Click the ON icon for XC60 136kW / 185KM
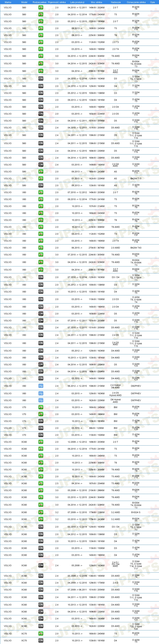 tap(41, 576)
